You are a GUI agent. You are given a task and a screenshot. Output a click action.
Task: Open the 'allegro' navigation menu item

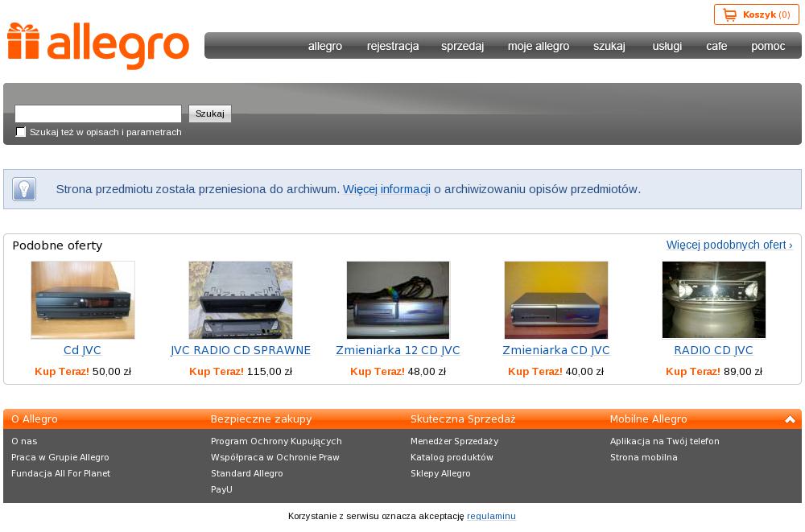(x=325, y=46)
